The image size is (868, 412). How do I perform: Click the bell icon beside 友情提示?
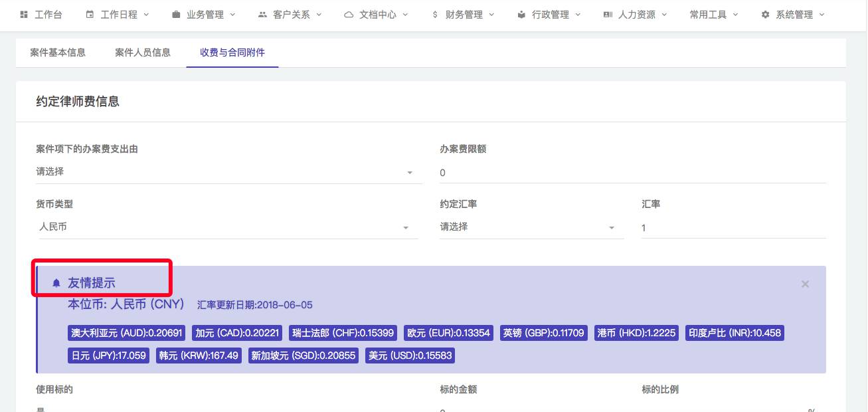coord(56,283)
